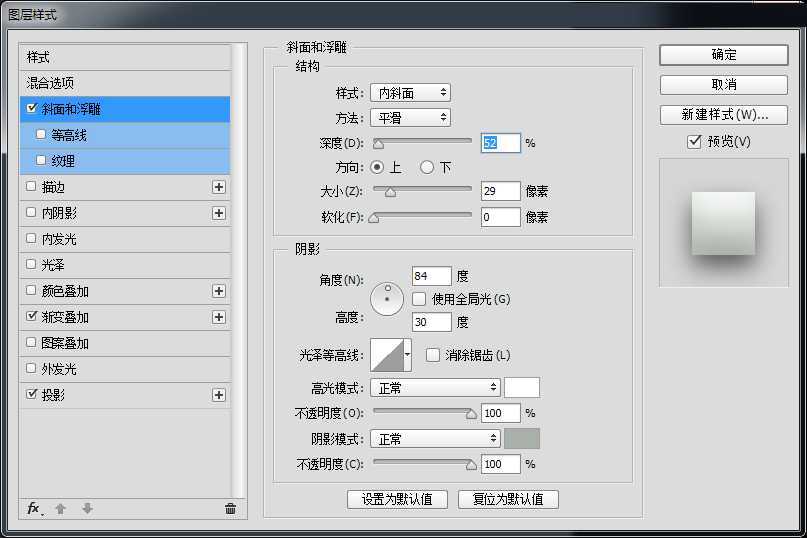Screen dimensions: 807x538
Task: Add another 描边 effect with plus icon
Action: 219,187
